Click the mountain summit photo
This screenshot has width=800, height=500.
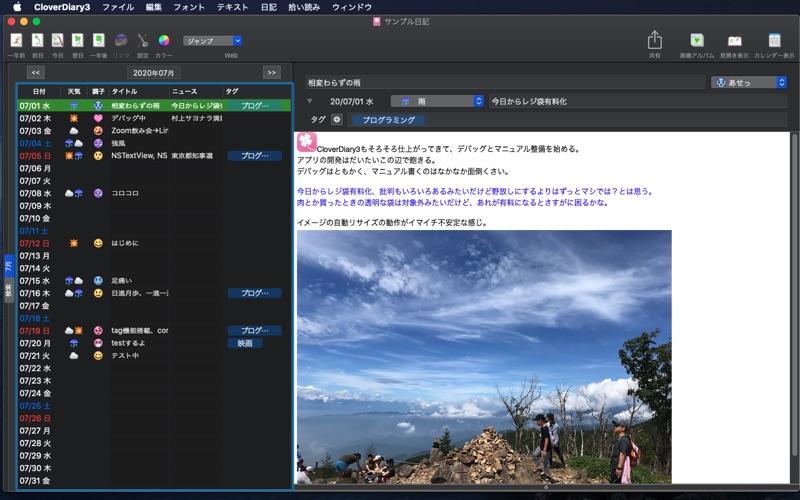pos(484,357)
